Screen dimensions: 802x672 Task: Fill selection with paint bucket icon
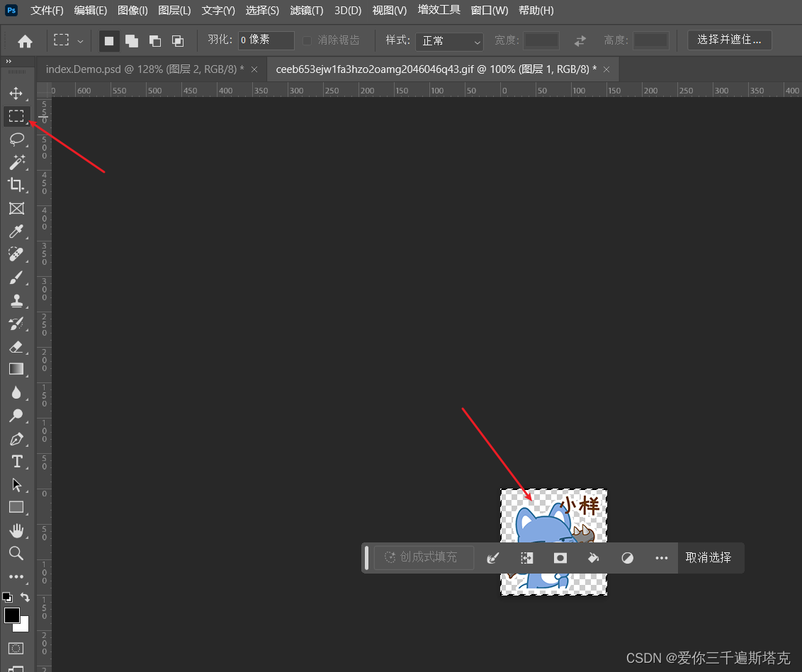click(594, 557)
